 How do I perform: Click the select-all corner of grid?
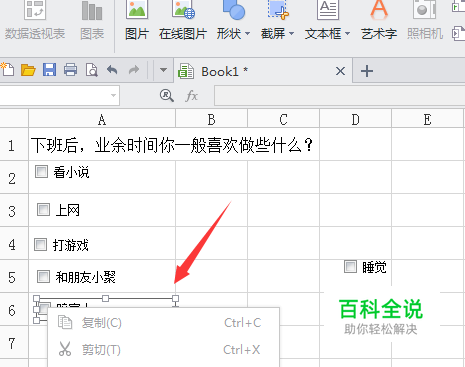point(14,119)
